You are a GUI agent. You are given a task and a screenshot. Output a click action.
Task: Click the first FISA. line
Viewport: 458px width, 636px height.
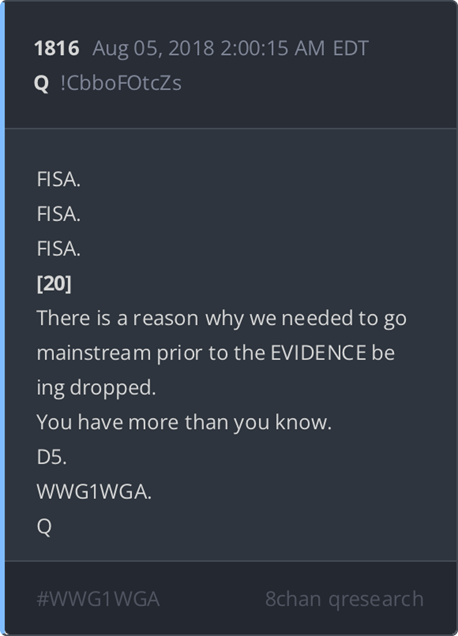point(59,179)
